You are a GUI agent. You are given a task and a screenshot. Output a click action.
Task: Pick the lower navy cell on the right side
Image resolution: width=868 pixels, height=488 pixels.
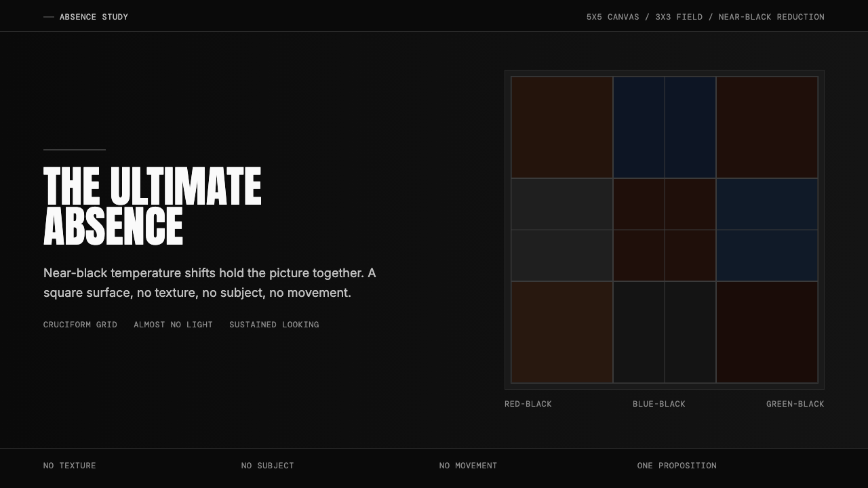[767, 256]
